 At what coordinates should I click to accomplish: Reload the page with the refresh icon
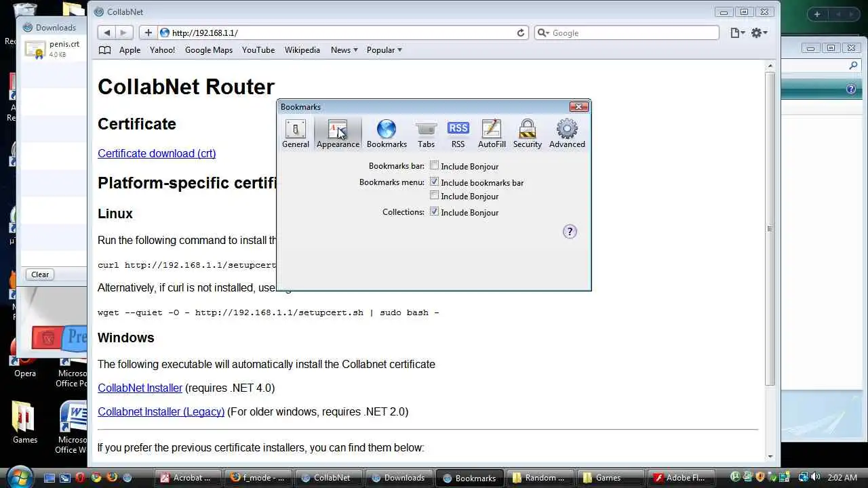(x=521, y=33)
